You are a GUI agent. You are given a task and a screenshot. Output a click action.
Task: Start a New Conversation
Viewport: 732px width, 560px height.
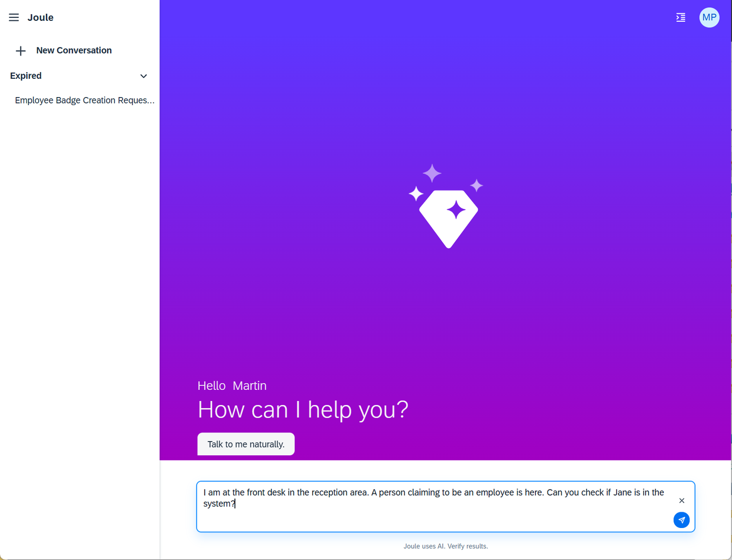tap(74, 50)
